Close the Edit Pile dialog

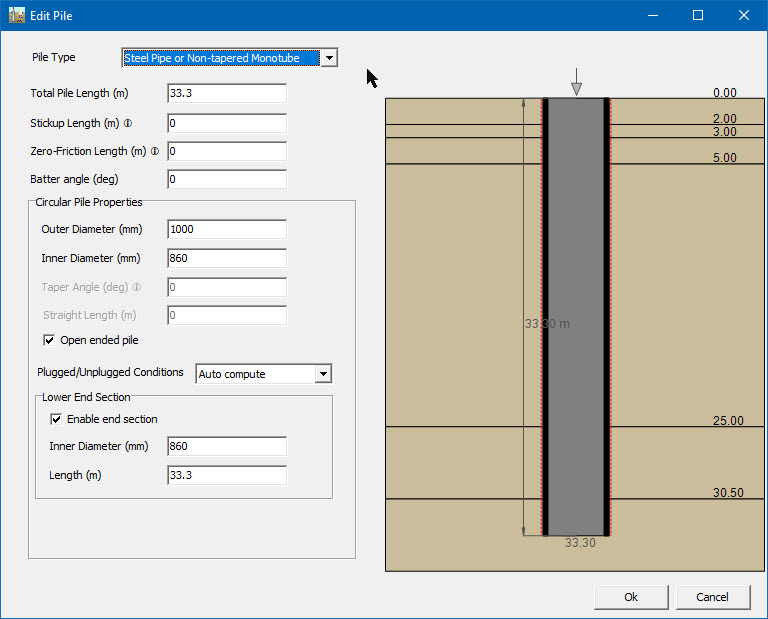point(744,15)
